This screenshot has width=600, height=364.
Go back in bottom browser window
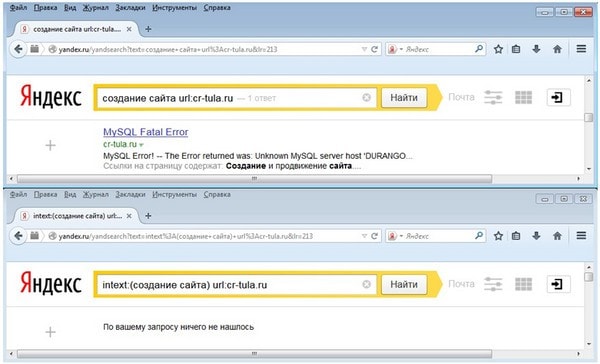tap(18, 236)
